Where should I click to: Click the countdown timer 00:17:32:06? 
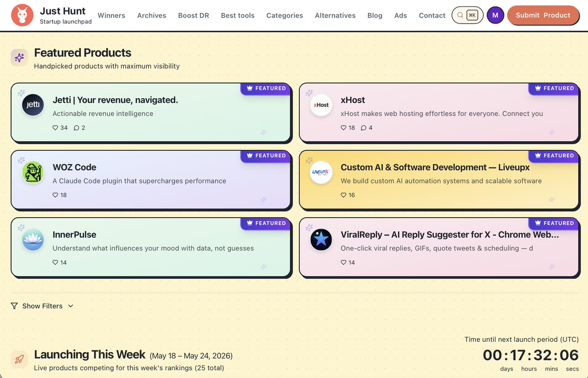pos(531,355)
